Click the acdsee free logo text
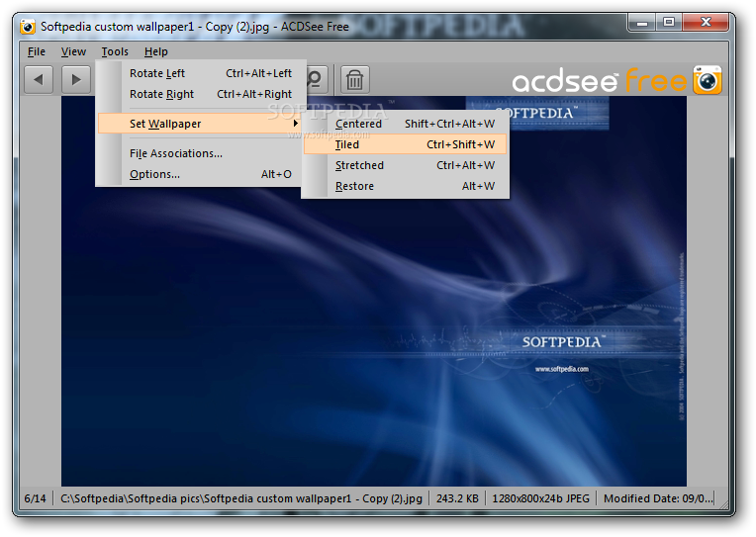This screenshot has width=756, height=537. pos(600,80)
